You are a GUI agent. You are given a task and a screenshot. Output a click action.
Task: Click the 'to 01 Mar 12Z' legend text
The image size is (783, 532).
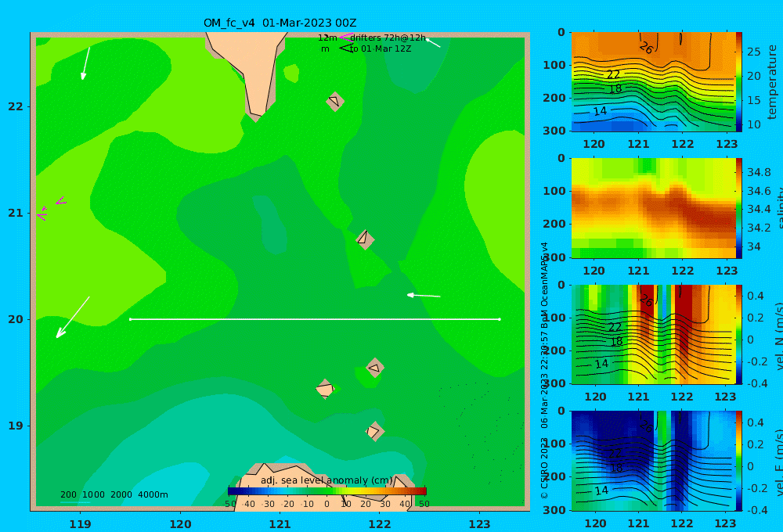[x=380, y=49]
